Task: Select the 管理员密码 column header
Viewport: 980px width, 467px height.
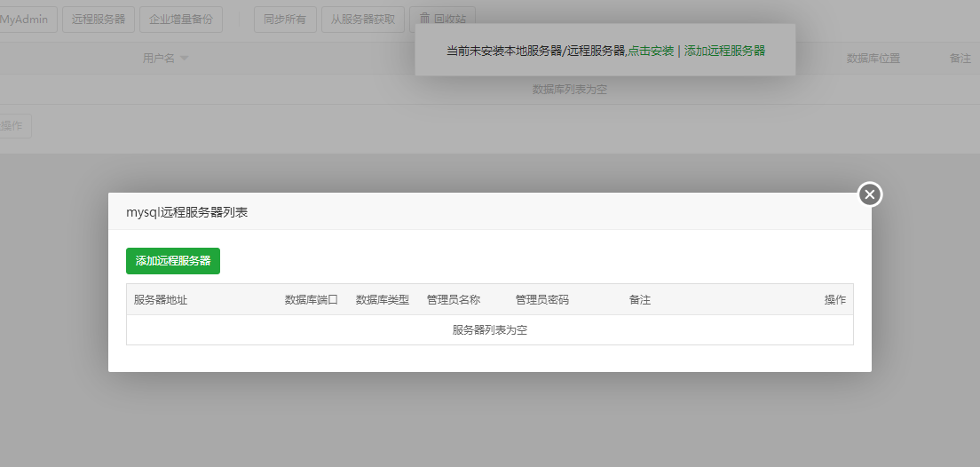Action: pyautogui.click(x=541, y=299)
